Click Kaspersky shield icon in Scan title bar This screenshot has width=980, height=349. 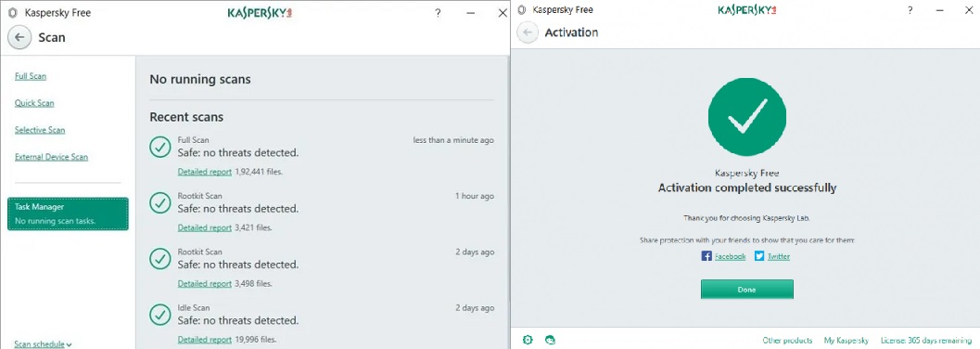(13, 12)
